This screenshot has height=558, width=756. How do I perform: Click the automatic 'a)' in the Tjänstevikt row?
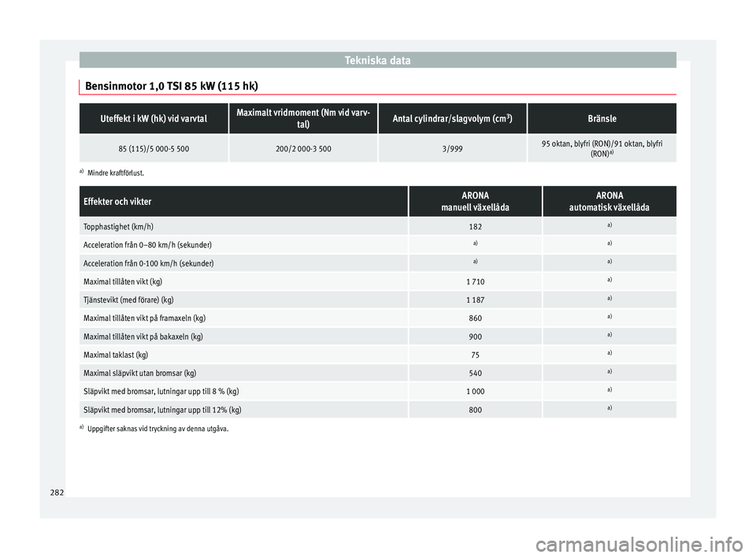610,298
